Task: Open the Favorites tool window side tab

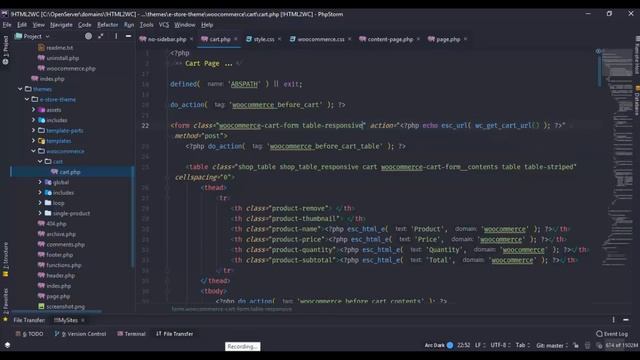Action: 5,304
